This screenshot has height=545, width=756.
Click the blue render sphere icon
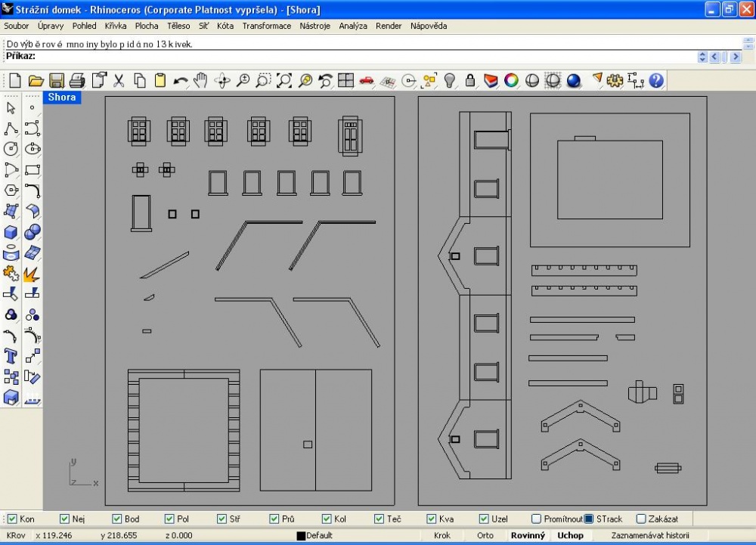[573, 80]
